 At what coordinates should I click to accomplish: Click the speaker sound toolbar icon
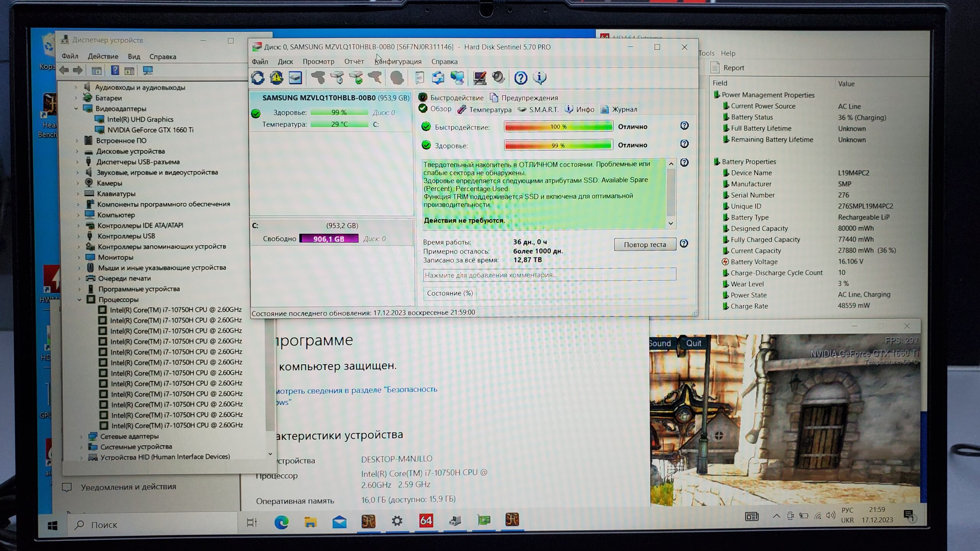coord(498,78)
